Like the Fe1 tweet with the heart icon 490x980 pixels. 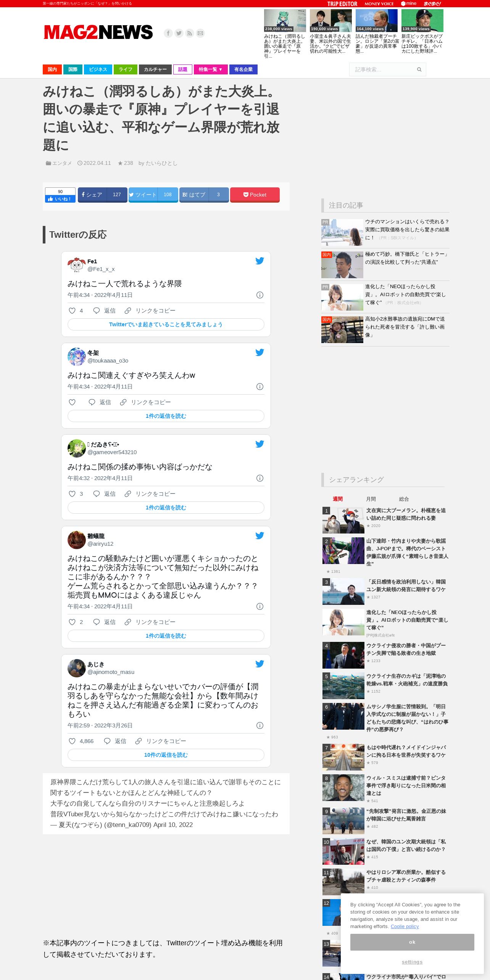coord(72,311)
